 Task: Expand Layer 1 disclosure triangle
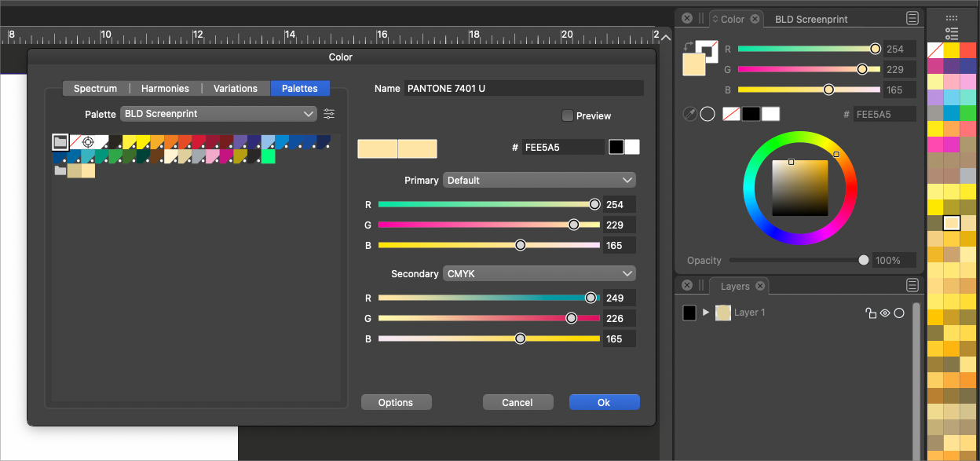click(x=706, y=313)
